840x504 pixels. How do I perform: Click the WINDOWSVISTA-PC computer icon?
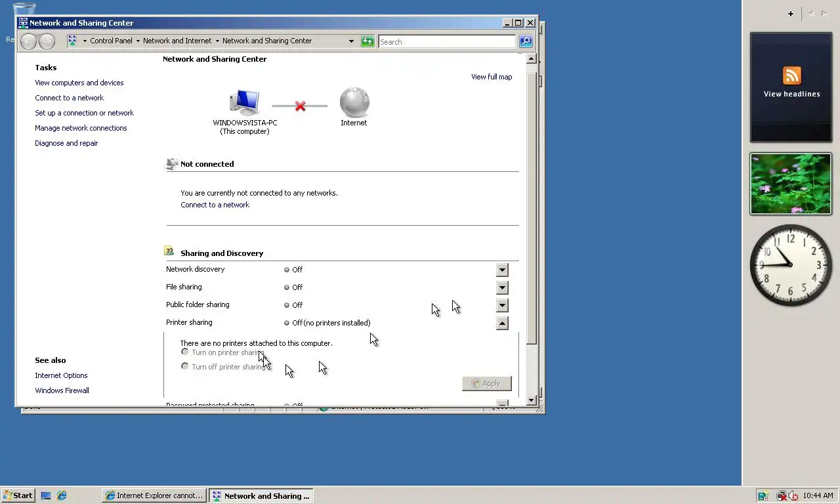pos(245,102)
